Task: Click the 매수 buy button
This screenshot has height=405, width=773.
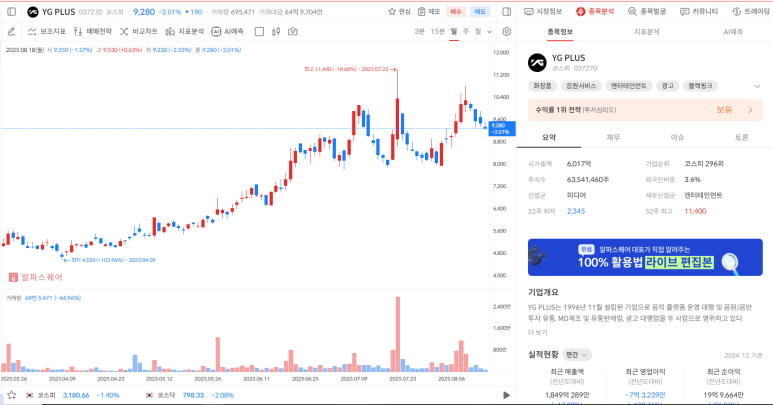Action: (x=456, y=11)
